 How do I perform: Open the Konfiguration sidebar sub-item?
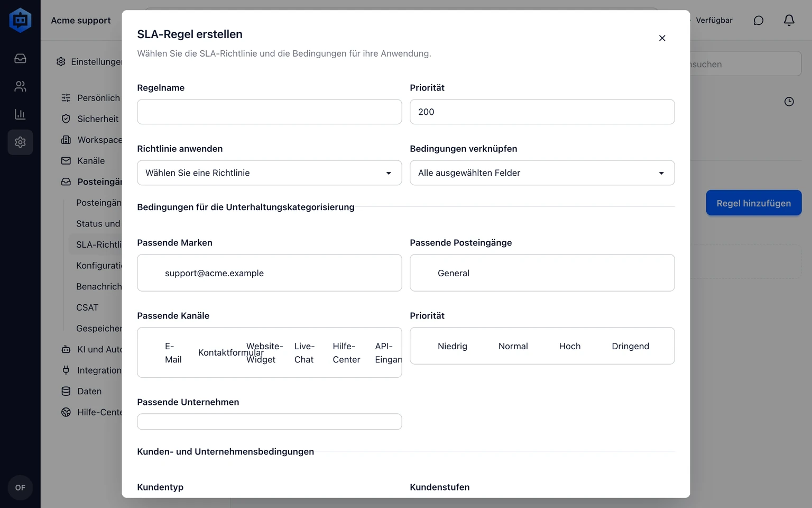(98, 266)
